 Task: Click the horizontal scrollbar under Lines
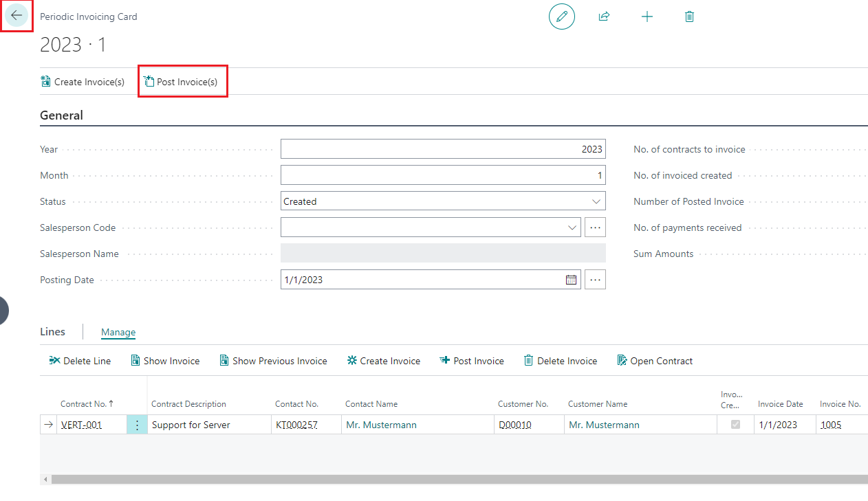tap(459, 479)
